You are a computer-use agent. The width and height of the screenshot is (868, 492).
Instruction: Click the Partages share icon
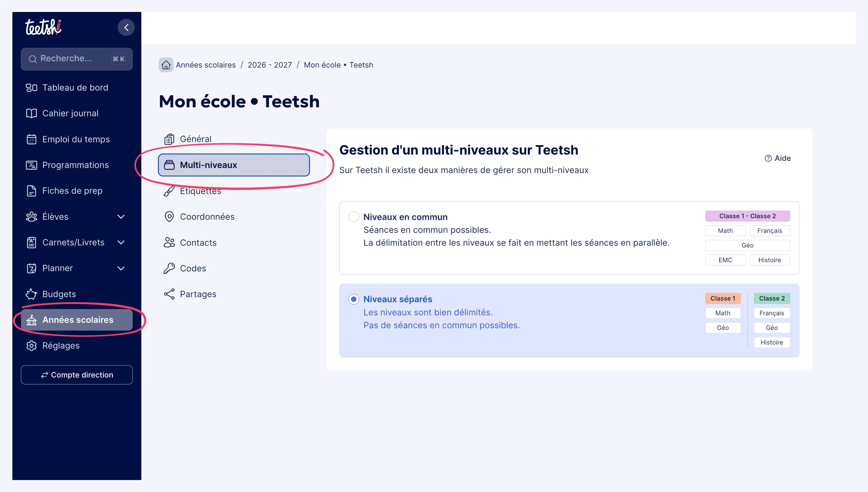click(x=169, y=294)
